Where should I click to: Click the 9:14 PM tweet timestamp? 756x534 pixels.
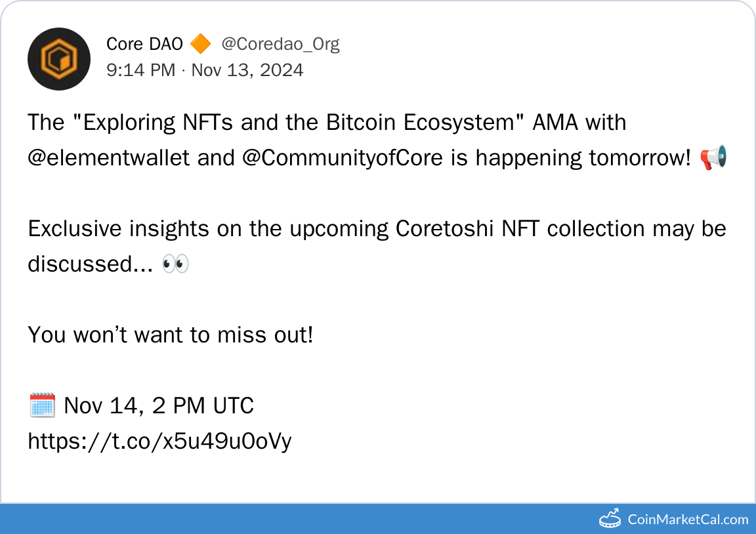point(140,70)
